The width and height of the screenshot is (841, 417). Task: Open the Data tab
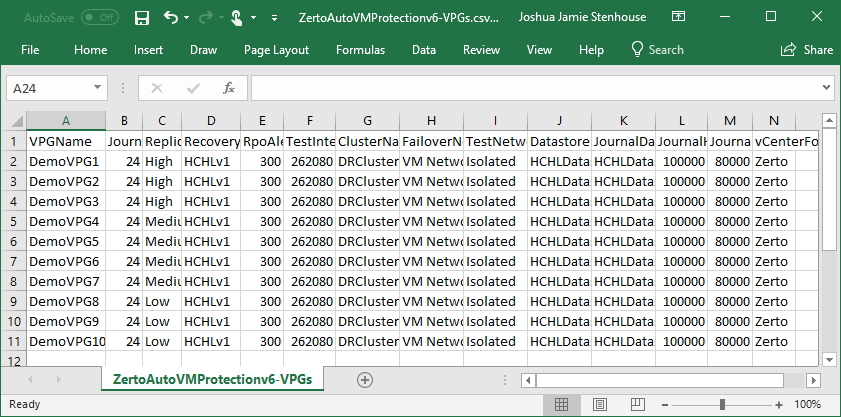coord(424,50)
